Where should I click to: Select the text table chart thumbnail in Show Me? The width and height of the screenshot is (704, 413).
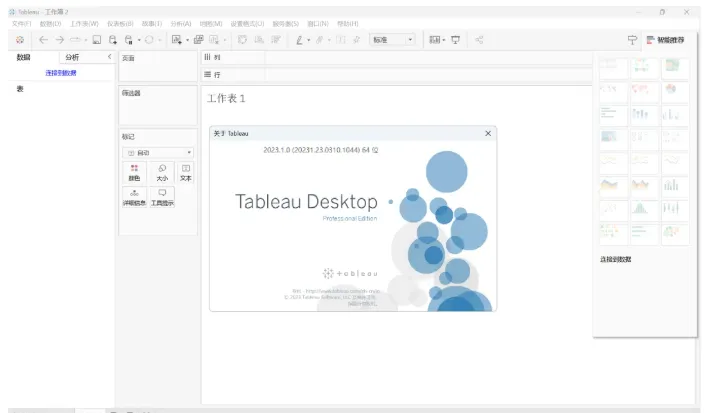613,68
